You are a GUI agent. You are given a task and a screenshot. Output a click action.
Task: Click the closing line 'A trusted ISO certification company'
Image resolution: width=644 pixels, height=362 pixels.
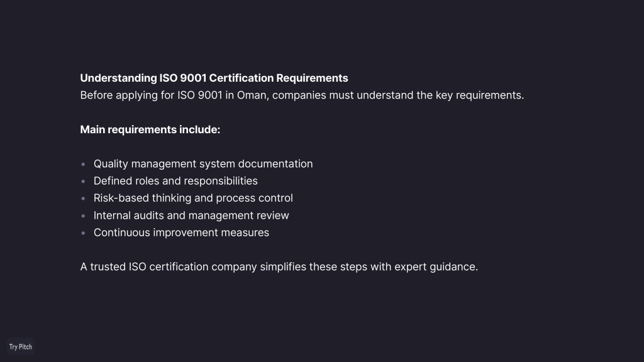(279, 266)
